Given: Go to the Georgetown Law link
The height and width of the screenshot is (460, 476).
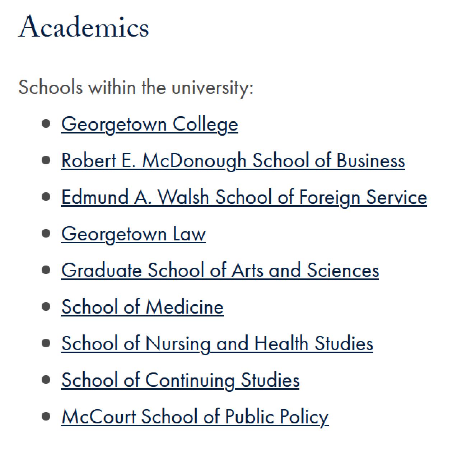Looking at the screenshot, I should (134, 234).
